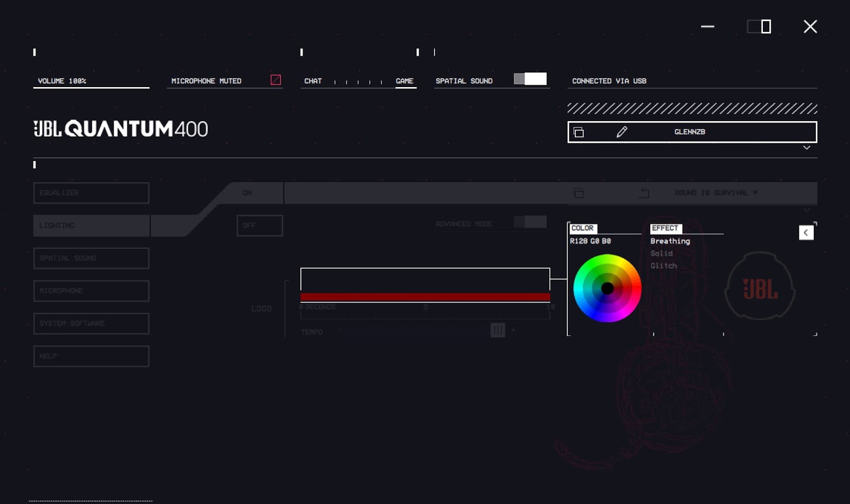This screenshot has height=504, width=850.
Task: Select the red Logo timeline bar
Action: click(x=425, y=297)
